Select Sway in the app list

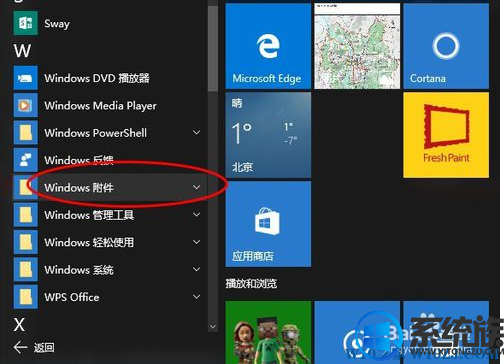[x=57, y=24]
